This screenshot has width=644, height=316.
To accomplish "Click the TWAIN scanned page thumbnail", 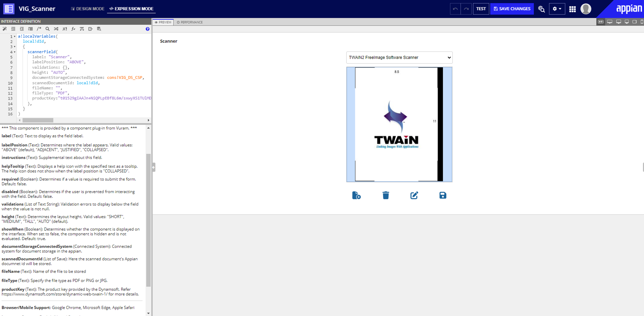I will click(x=399, y=124).
